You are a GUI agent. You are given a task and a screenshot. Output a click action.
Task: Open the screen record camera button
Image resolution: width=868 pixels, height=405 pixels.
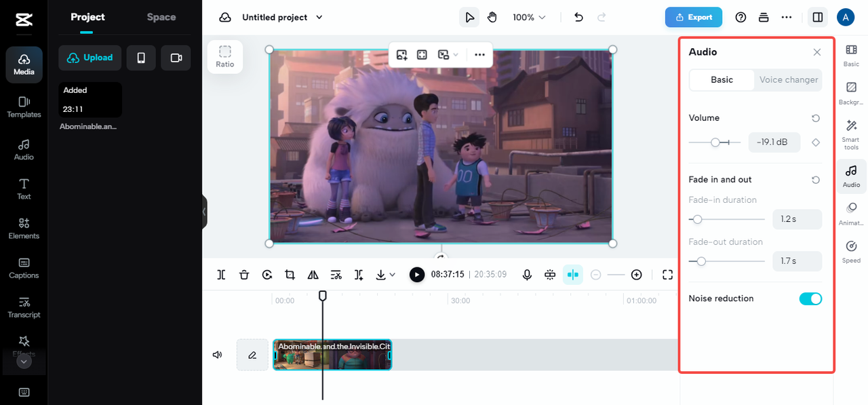[x=176, y=58]
